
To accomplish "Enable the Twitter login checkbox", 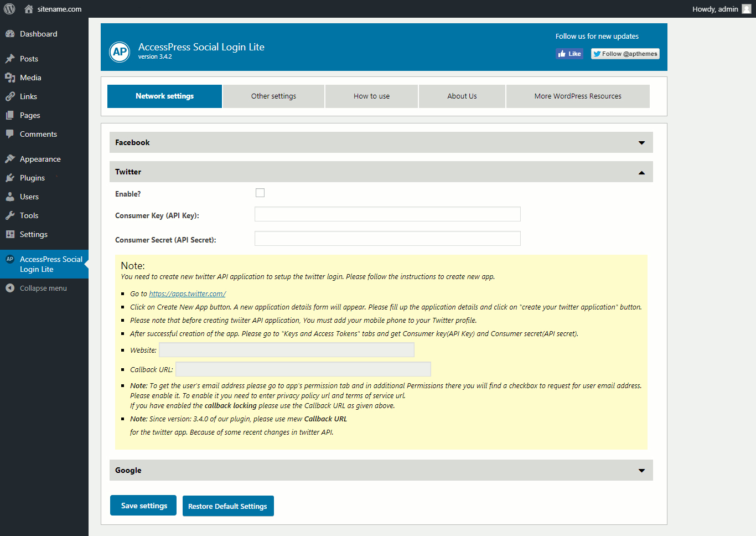I will (260, 193).
